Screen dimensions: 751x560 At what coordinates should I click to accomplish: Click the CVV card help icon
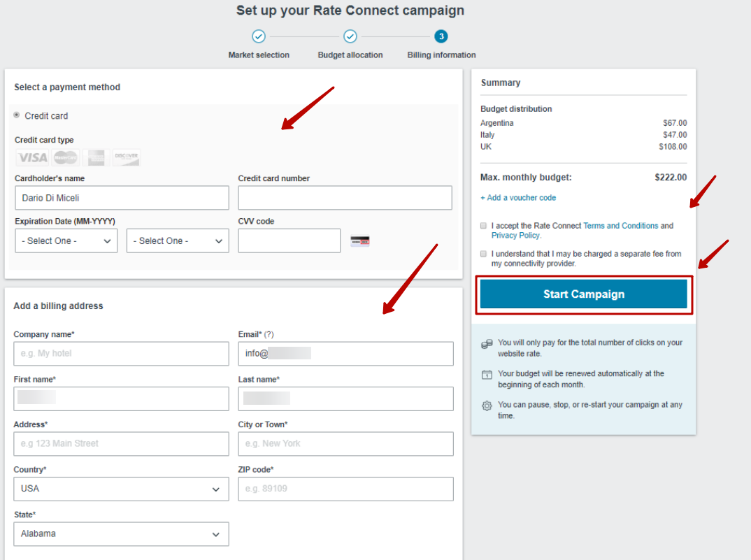tap(359, 241)
